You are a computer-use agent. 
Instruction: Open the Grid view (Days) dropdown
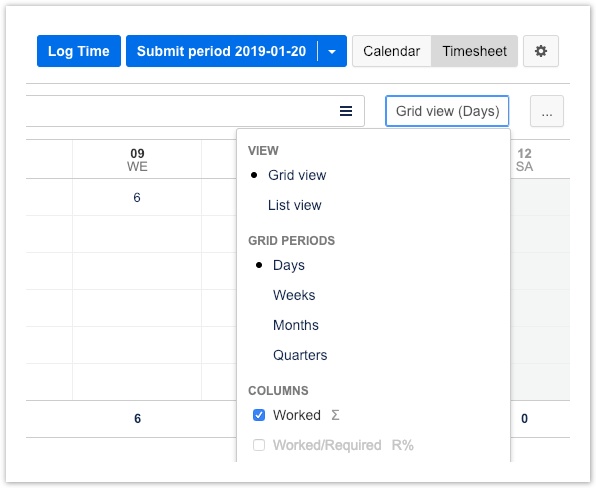click(x=447, y=111)
